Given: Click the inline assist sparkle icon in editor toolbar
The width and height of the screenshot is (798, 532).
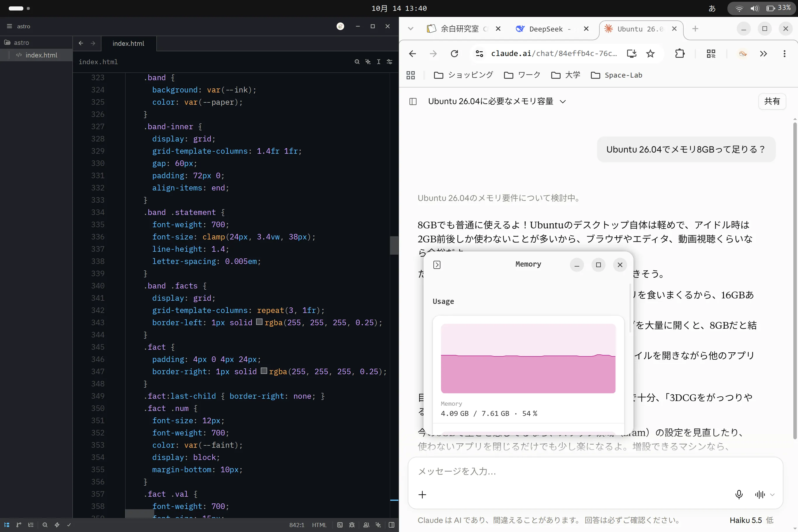Looking at the screenshot, I should (x=368, y=62).
